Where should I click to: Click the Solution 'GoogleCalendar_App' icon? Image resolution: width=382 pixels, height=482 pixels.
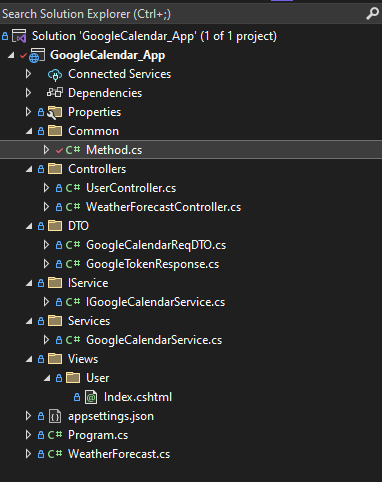point(19,36)
